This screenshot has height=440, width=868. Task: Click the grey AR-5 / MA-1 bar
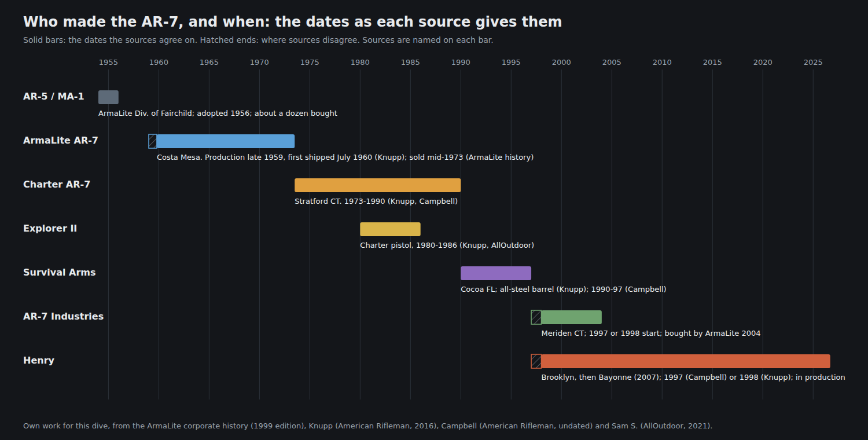coord(108,97)
